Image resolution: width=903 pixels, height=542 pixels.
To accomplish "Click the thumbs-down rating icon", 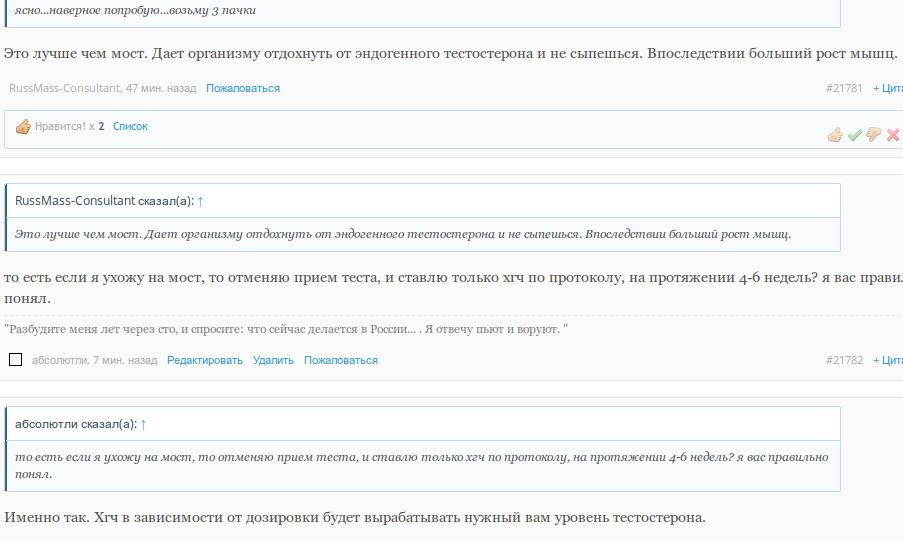I will pyautogui.click(x=873, y=135).
